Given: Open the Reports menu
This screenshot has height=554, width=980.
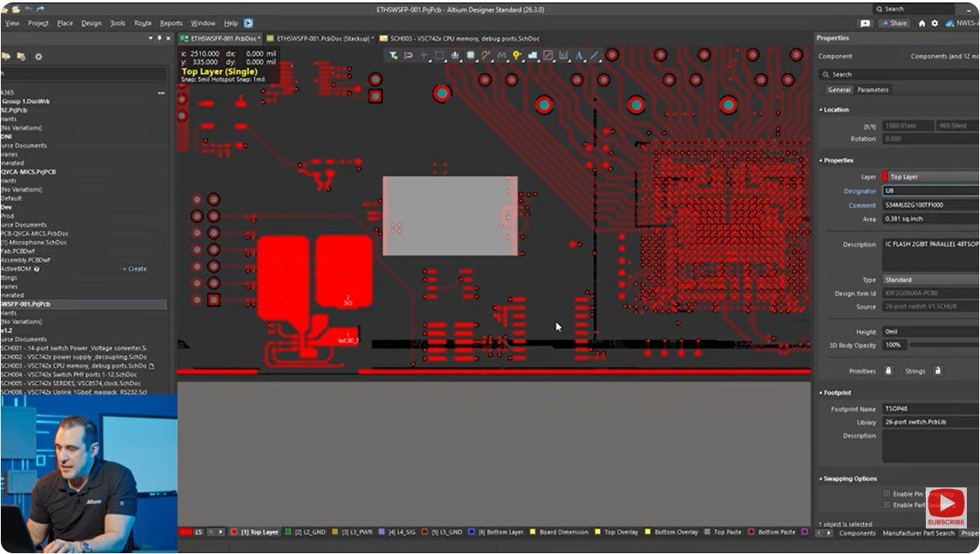Looking at the screenshot, I should coord(171,23).
